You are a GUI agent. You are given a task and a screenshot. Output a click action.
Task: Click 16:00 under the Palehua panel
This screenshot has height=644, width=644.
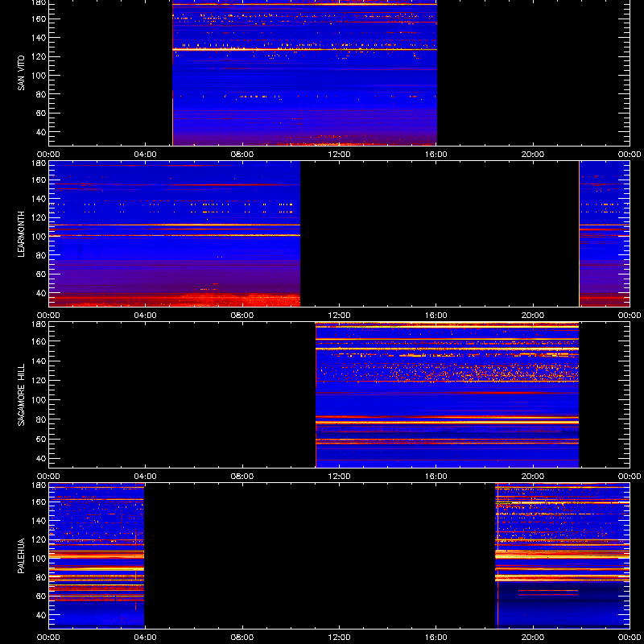click(x=436, y=638)
